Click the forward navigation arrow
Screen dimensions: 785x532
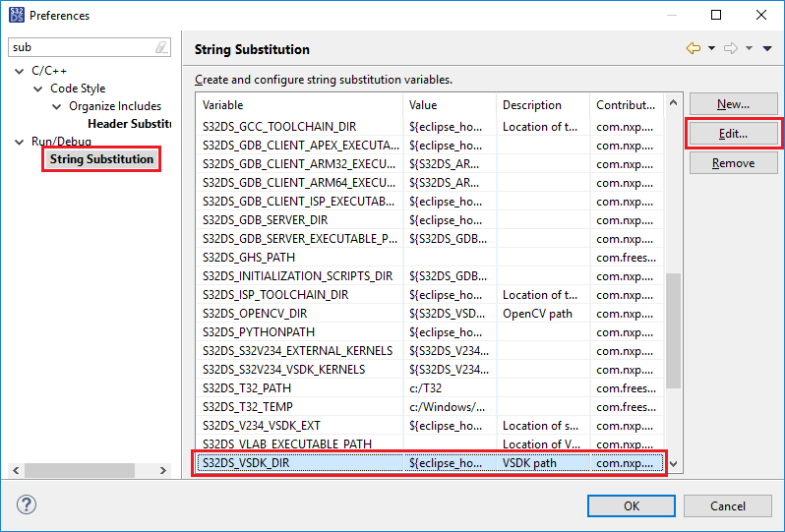pyautogui.click(x=730, y=48)
